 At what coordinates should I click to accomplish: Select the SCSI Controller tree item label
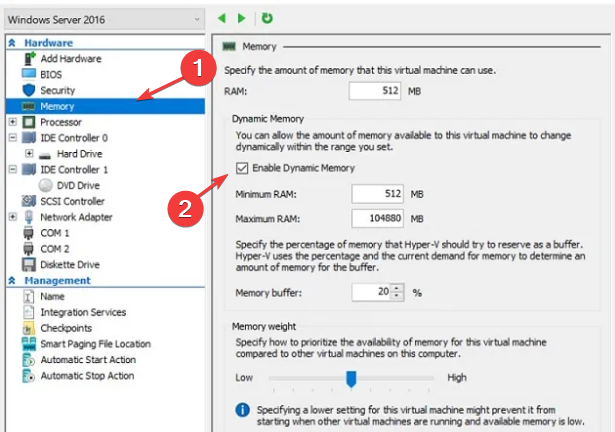pos(73,201)
